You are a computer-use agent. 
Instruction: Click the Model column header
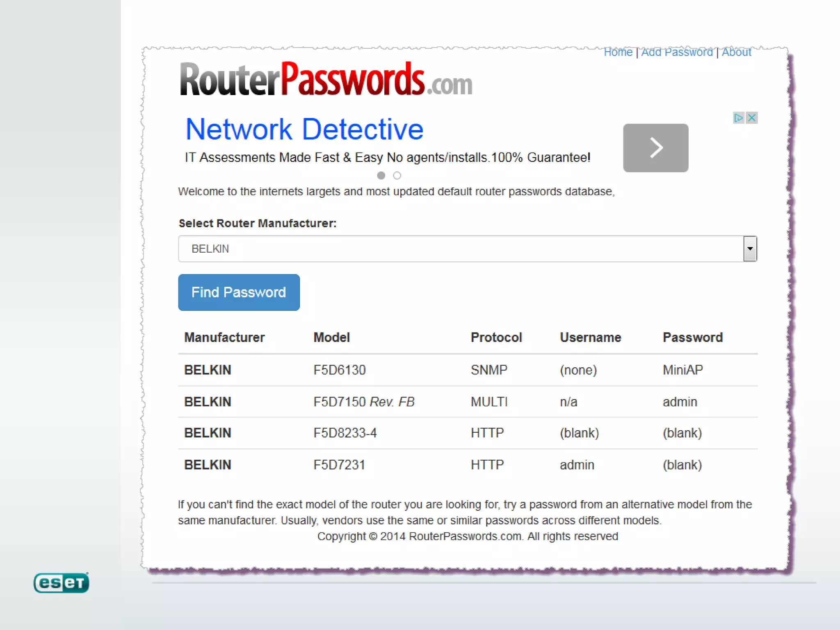(x=331, y=337)
